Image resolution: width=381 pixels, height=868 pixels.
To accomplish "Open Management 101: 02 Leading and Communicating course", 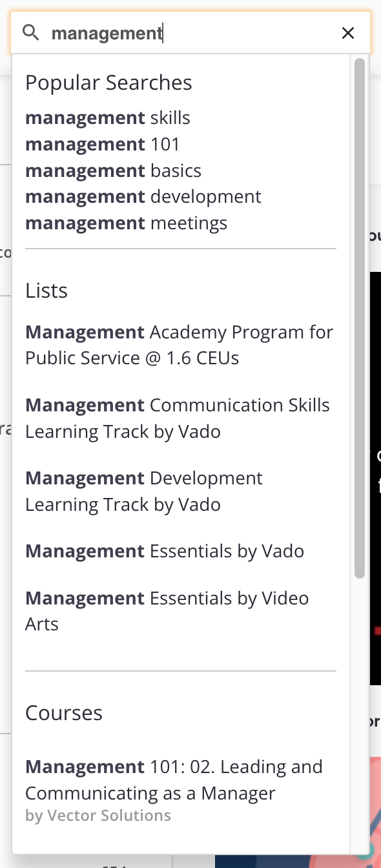I will [174, 780].
